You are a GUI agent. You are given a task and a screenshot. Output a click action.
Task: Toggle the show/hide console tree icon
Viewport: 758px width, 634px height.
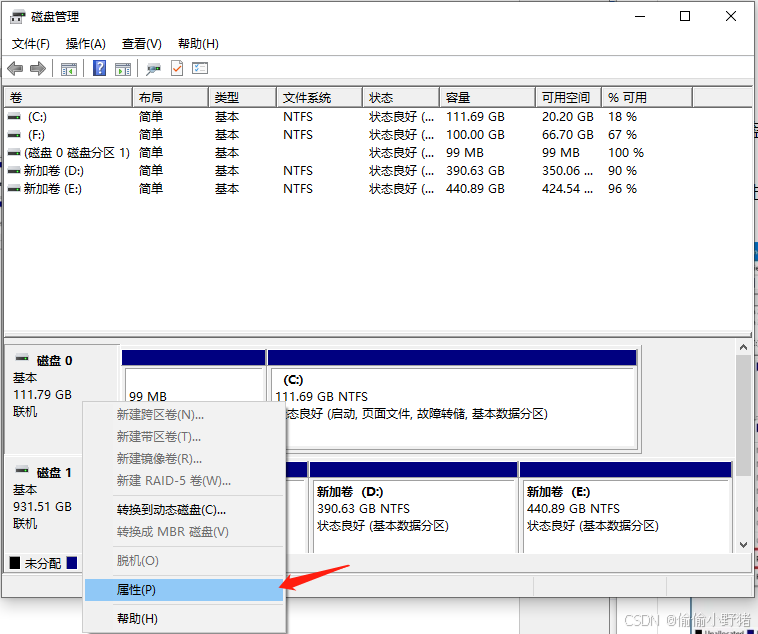tap(69, 69)
